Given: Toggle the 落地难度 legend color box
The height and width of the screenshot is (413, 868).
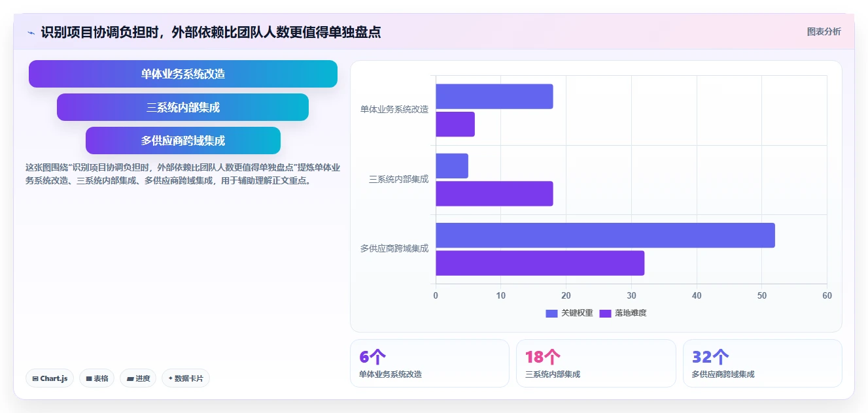Looking at the screenshot, I should 605,314.
